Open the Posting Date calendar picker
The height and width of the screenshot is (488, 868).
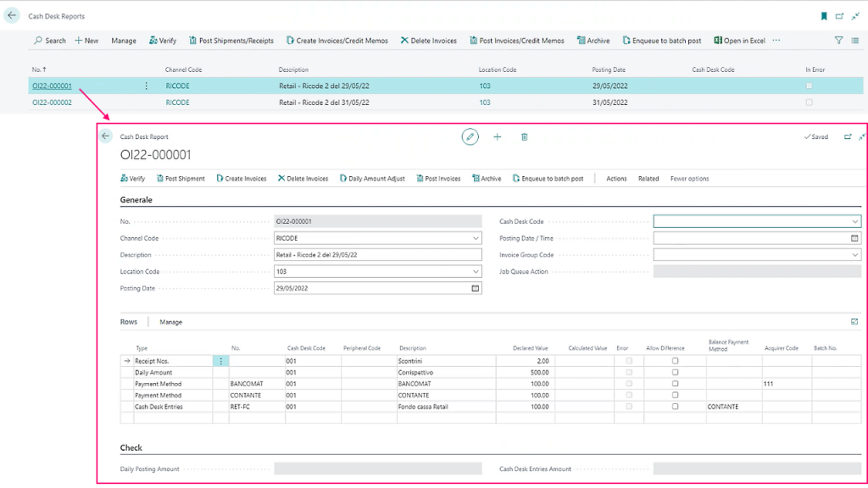(x=475, y=288)
